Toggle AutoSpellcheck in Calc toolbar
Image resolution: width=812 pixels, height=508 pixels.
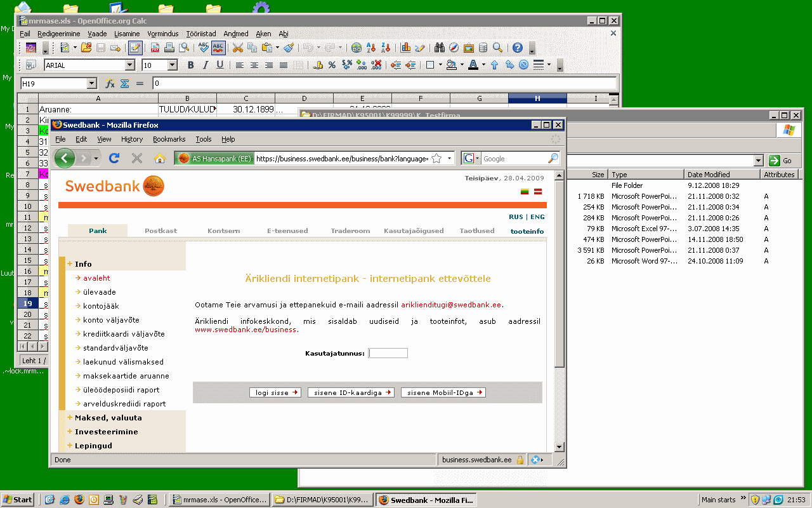218,48
